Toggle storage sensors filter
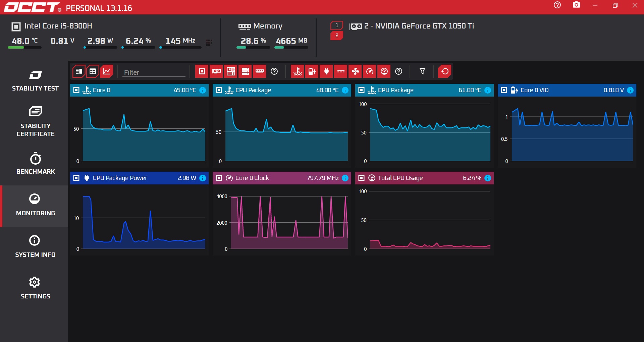 [245, 71]
